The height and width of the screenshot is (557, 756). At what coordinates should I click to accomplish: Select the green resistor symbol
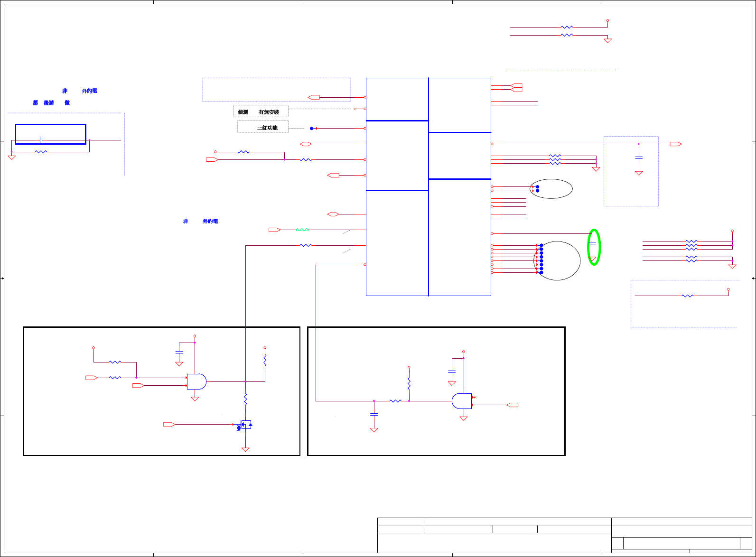coord(302,230)
